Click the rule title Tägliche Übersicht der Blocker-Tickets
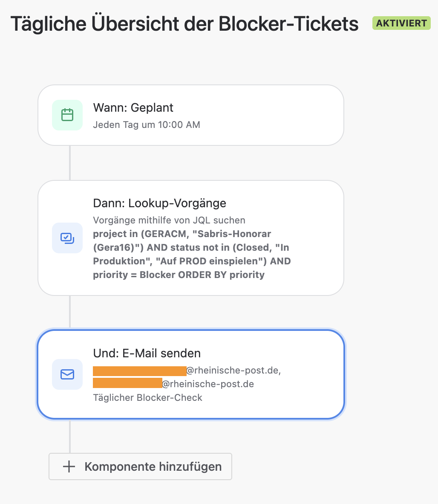This screenshot has width=438, height=504. 184,23
